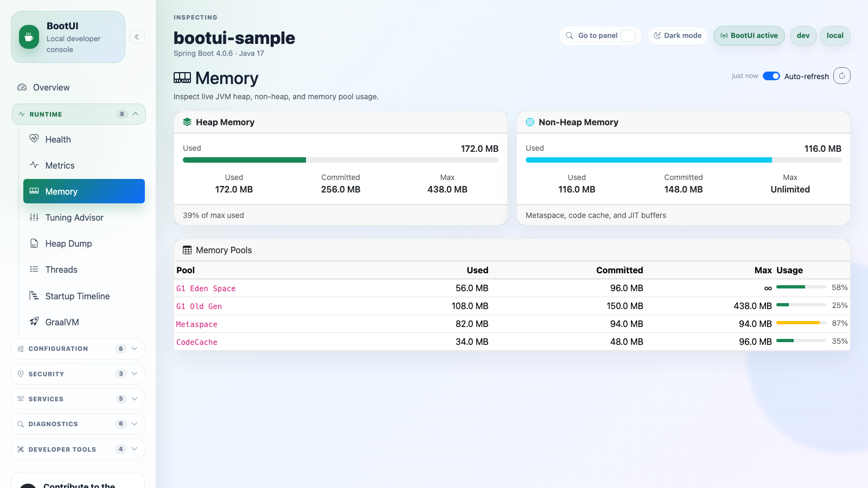The width and height of the screenshot is (868, 488).
Task: Click the Non-Heap Max 'Unlimited' value
Action: click(790, 189)
